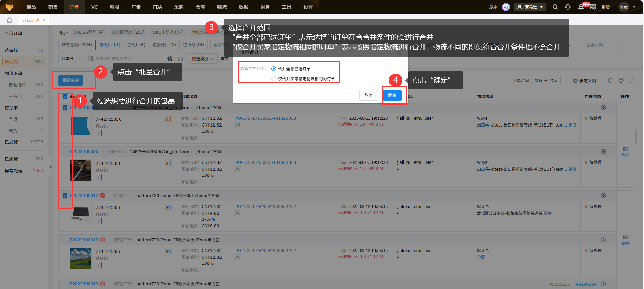The image size is (644, 289).
Task: Change the 下单时间 sort order
Action: pyautogui.click(x=535, y=81)
